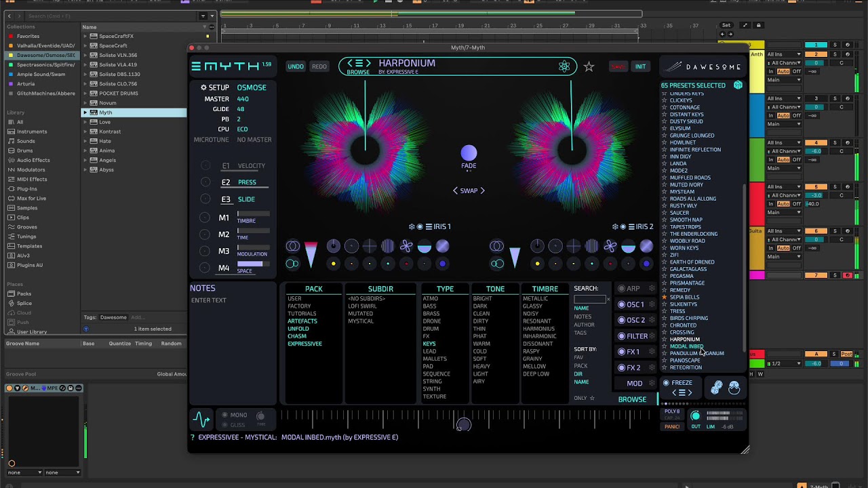Click the UNDO button
The height and width of the screenshot is (488, 868).
click(296, 66)
